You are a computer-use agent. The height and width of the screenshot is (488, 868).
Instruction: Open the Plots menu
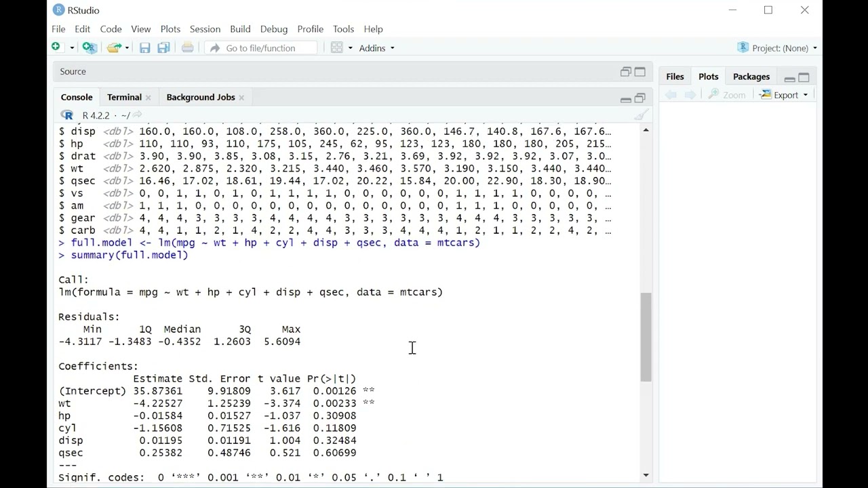tap(170, 29)
